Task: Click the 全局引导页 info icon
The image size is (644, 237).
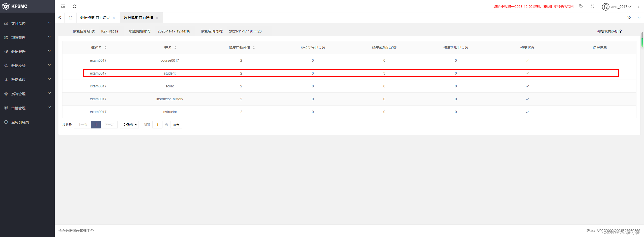Action: (x=6, y=122)
